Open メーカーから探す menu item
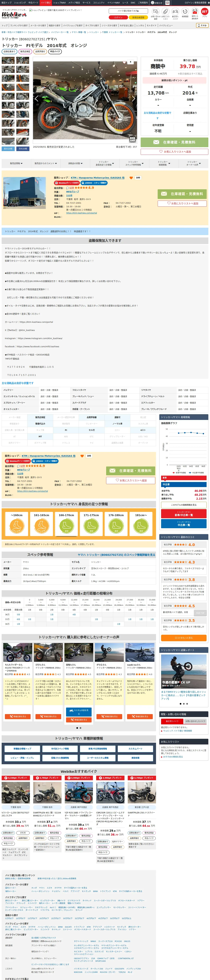This screenshot has width=210, height=980. click(38, 25)
